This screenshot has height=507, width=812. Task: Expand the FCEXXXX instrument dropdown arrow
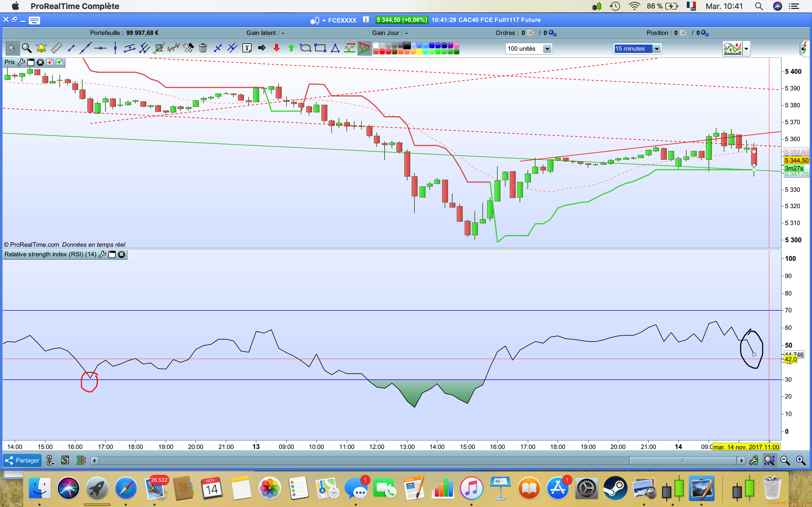click(324, 21)
